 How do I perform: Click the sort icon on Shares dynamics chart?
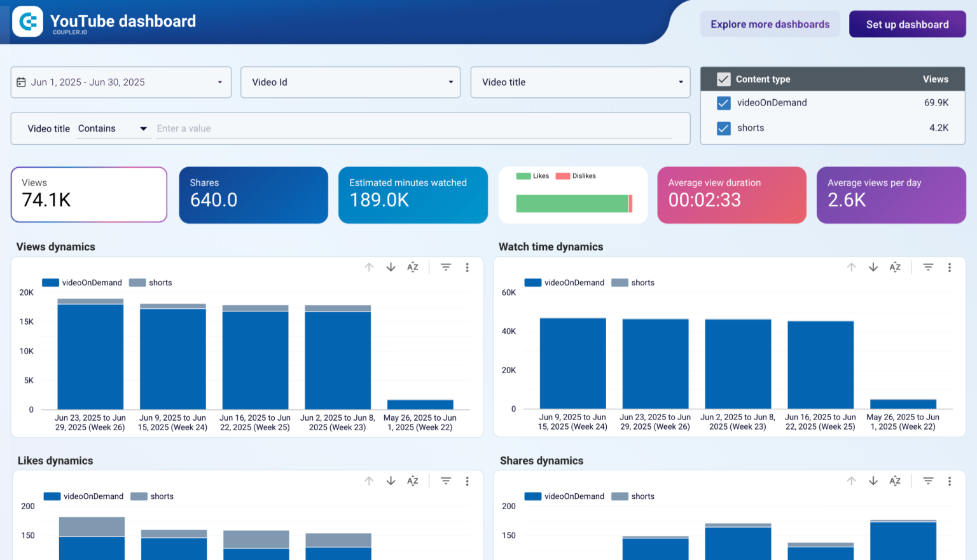click(895, 481)
